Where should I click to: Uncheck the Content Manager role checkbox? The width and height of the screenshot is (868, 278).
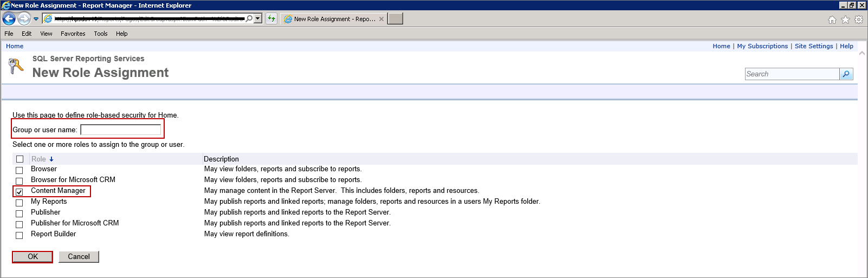click(20, 192)
